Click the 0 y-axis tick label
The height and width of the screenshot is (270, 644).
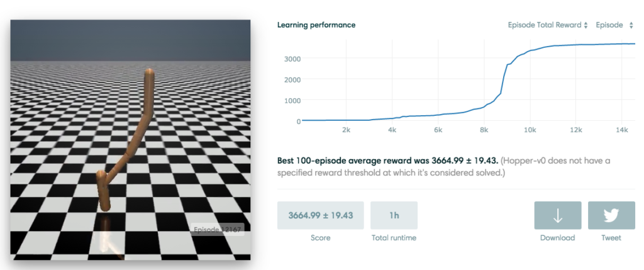point(298,121)
